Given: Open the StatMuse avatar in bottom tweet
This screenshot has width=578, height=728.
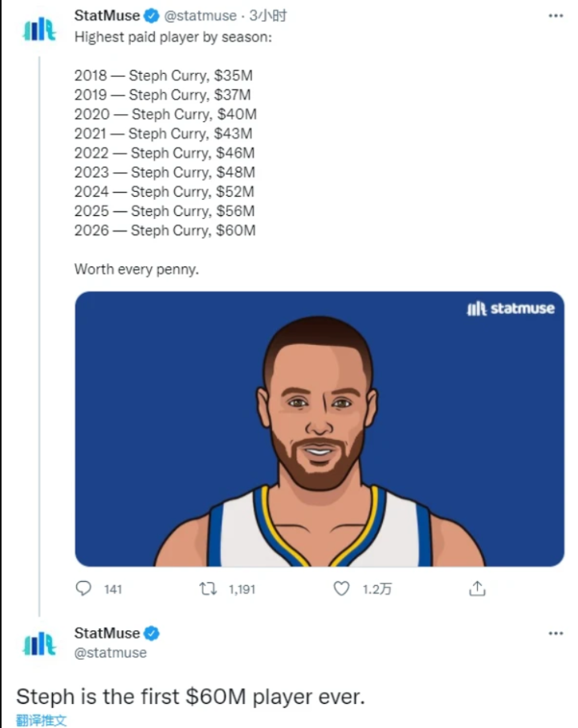Looking at the screenshot, I should click(x=39, y=643).
